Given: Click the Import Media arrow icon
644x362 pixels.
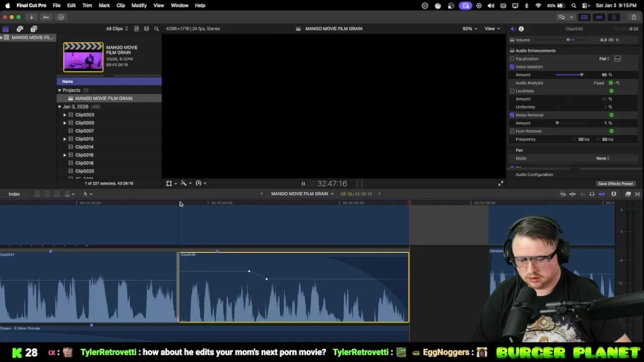Looking at the screenshot, I should click(31, 17).
